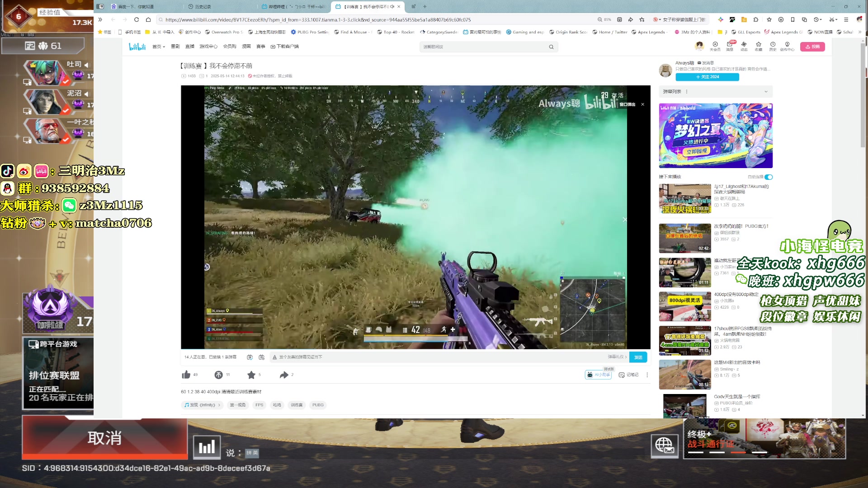Open 深夜火锅 recommended video thumbnail

click(684, 199)
